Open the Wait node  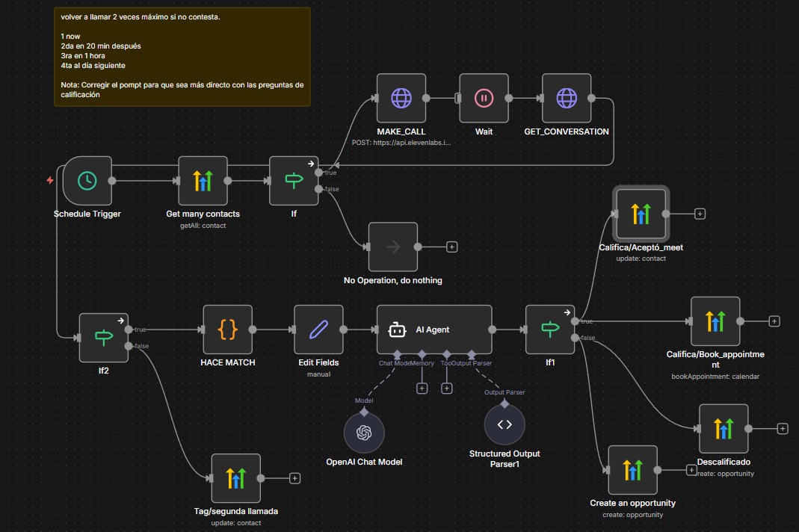(484, 97)
